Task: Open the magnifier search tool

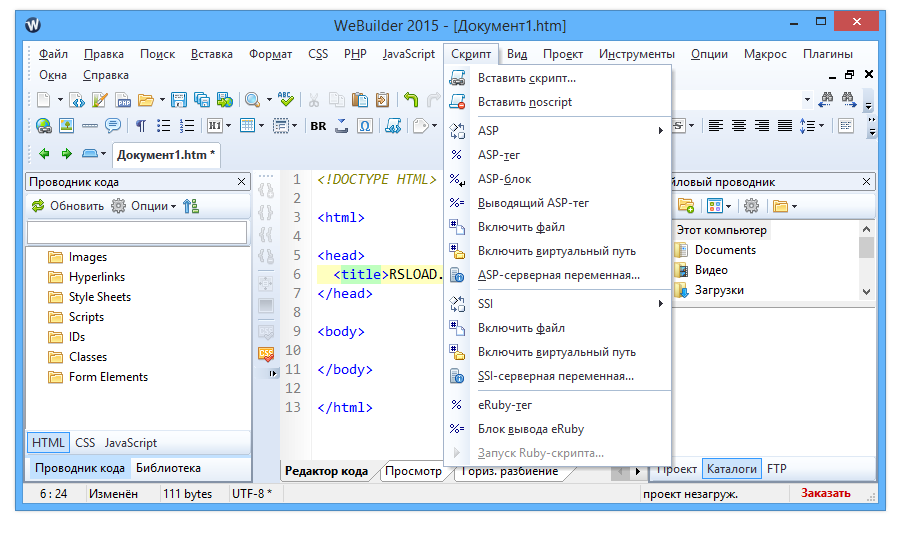Action: pyautogui.click(x=252, y=100)
